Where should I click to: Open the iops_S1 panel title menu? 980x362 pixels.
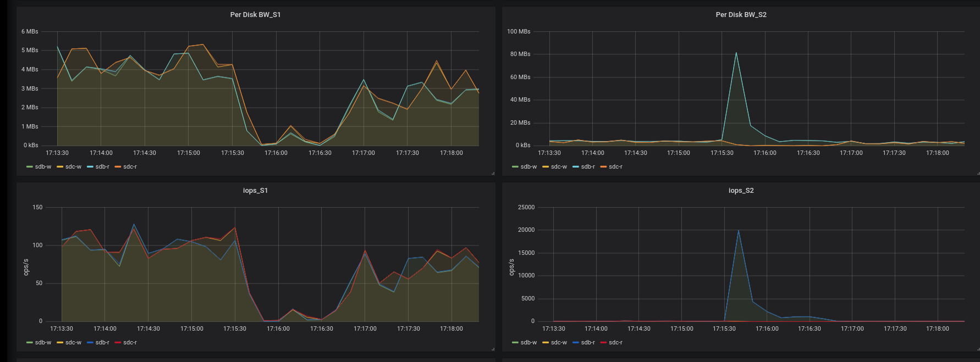[x=255, y=191]
